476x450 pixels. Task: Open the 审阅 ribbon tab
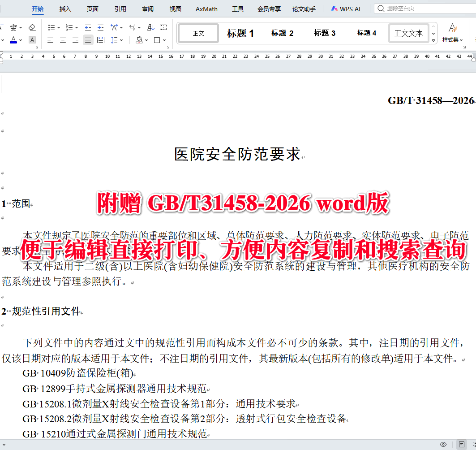pyautogui.click(x=148, y=9)
